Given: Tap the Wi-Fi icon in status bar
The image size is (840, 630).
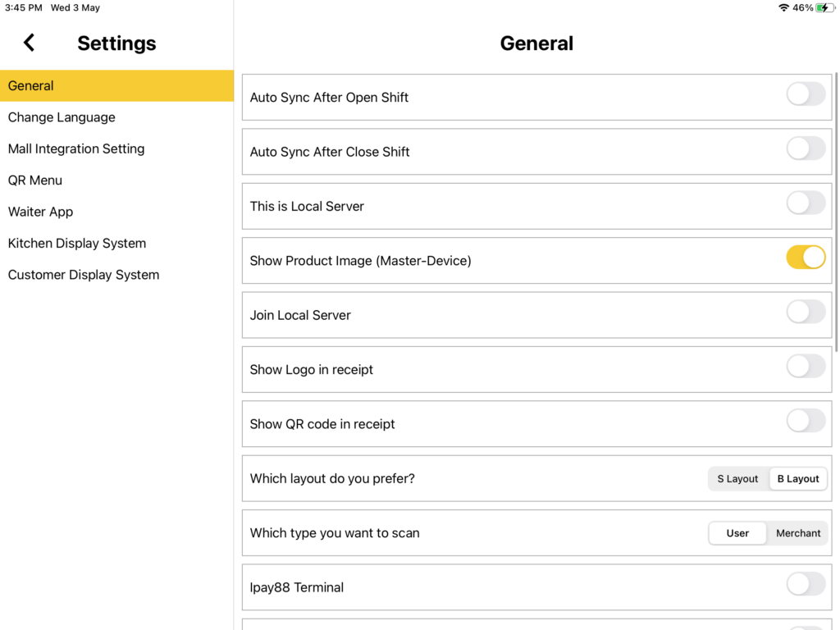Looking at the screenshot, I should (783, 7).
